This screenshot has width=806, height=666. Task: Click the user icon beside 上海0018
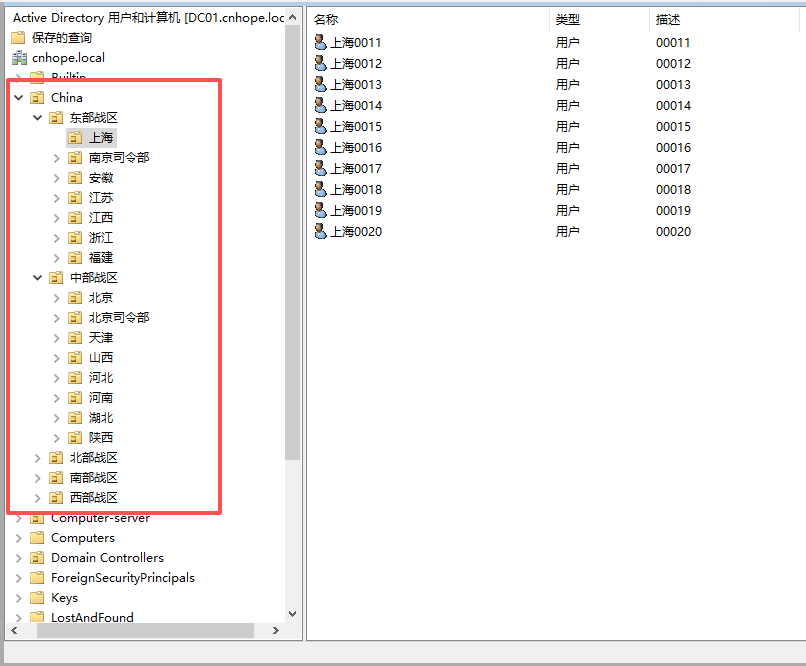(320, 190)
